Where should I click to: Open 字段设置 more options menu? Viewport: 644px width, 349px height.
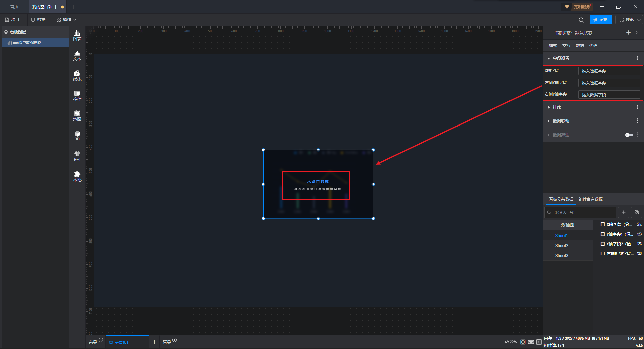637,58
